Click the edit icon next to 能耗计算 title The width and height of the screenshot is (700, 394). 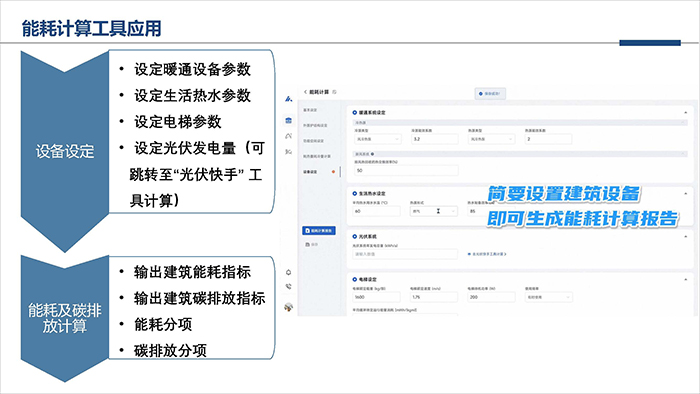point(334,92)
